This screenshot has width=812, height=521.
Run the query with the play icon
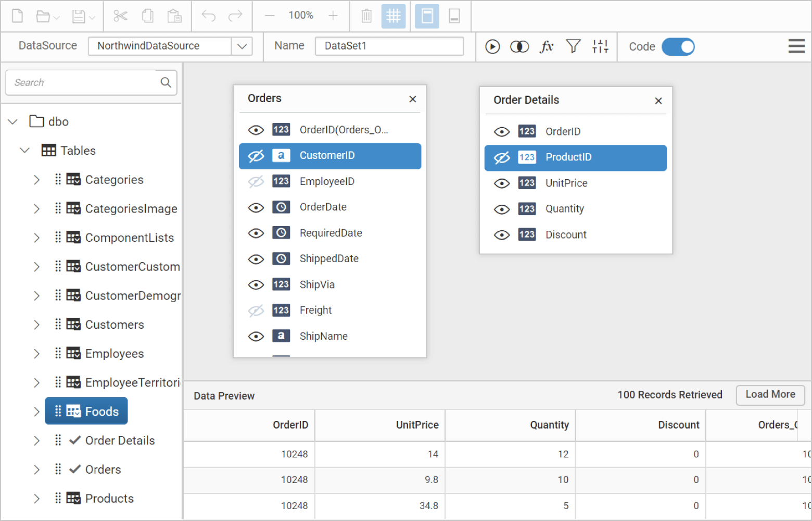492,46
